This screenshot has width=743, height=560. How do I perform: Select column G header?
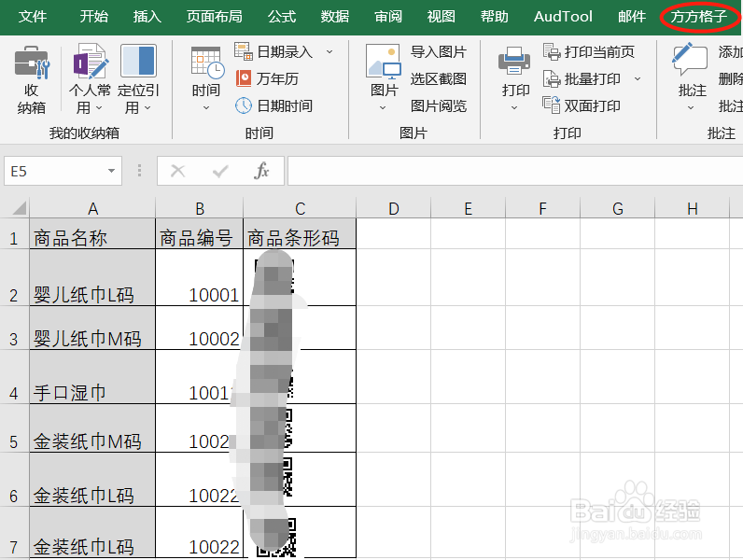(617, 208)
